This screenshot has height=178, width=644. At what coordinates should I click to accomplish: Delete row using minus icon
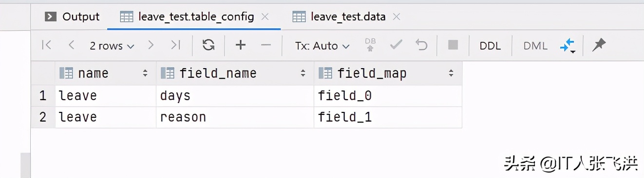pos(265,45)
